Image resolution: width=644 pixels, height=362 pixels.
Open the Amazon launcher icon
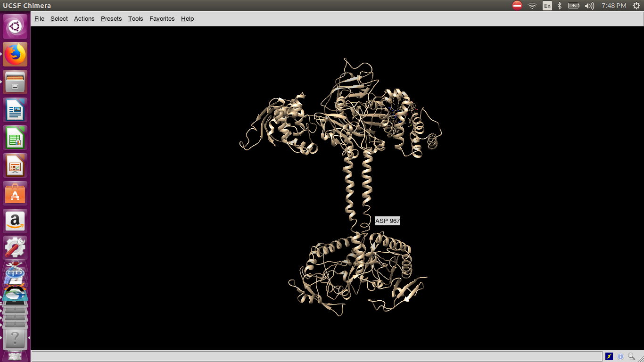(x=15, y=222)
